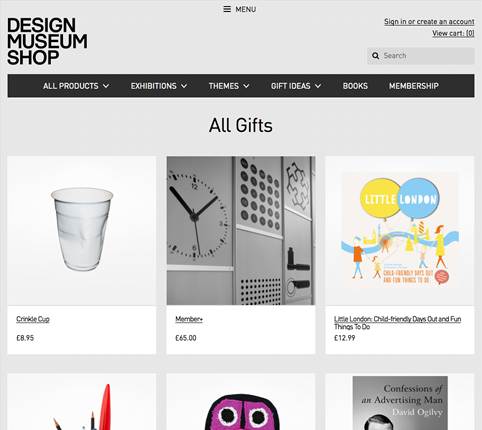
Task: Click the Crinkle Cup title link
Action: point(33,319)
